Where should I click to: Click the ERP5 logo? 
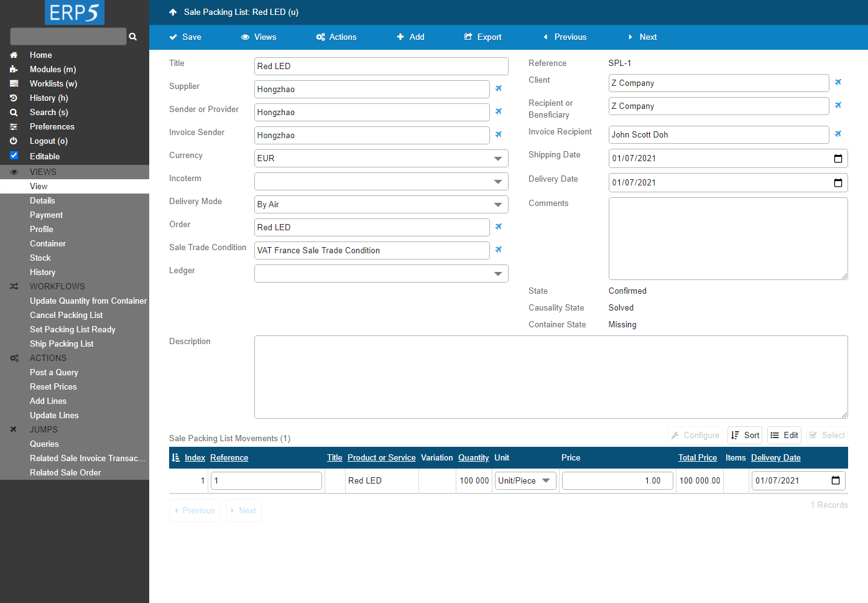(x=75, y=12)
